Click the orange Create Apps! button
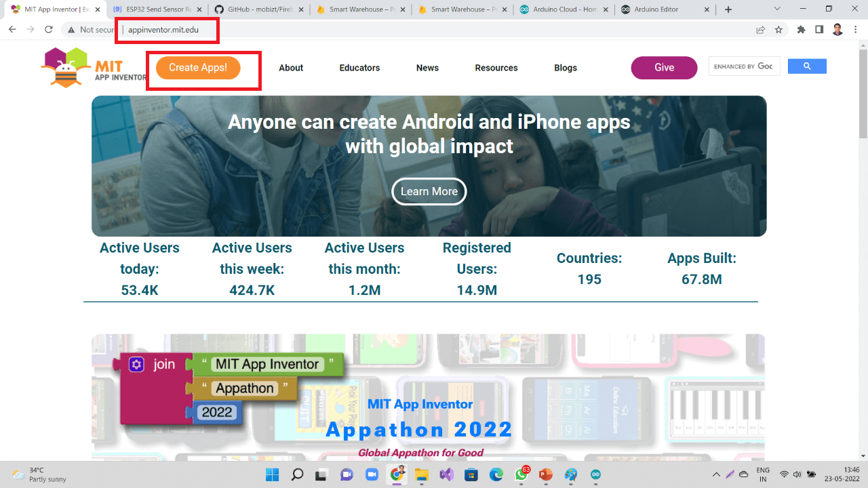 click(x=198, y=68)
